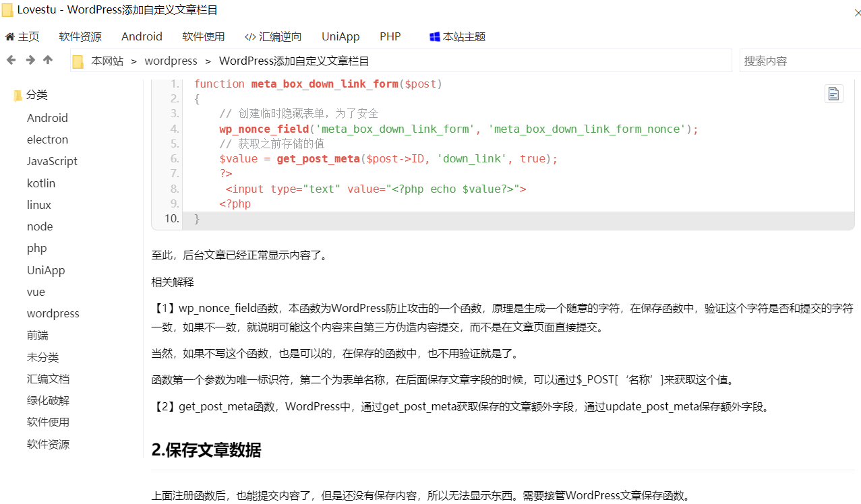
Task: Select wordpress category in sidebar
Action: coord(53,313)
